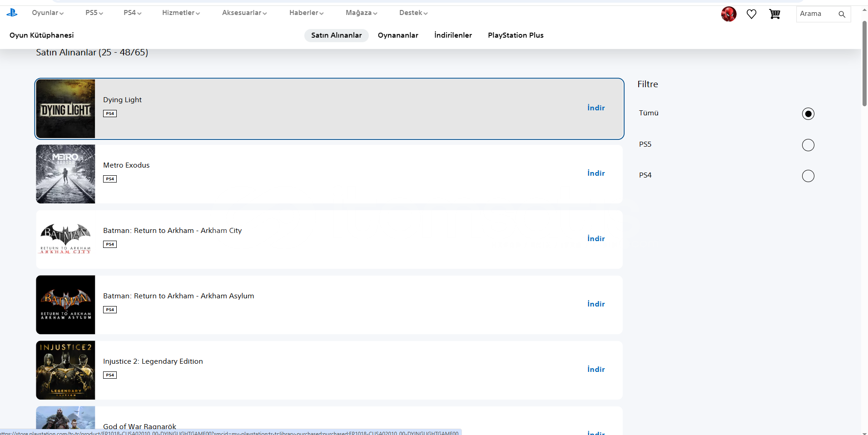
Task: Click Batman: Return to Arkham - Arkham Asylum title
Action: click(179, 296)
